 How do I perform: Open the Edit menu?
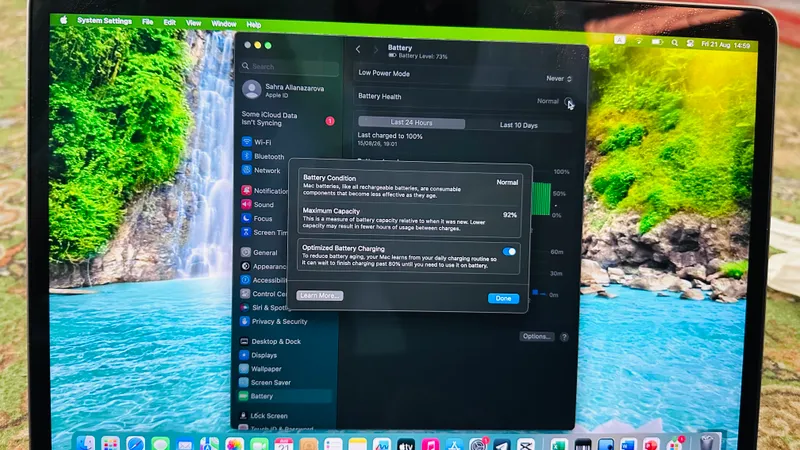tap(169, 22)
